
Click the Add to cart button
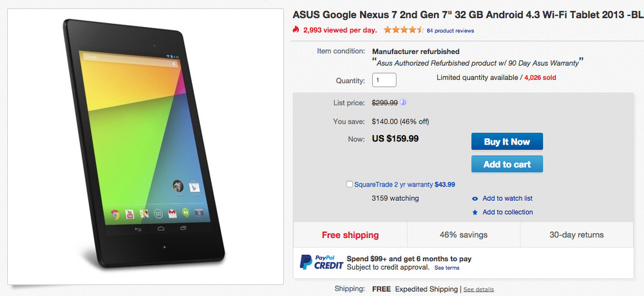tap(507, 164)
